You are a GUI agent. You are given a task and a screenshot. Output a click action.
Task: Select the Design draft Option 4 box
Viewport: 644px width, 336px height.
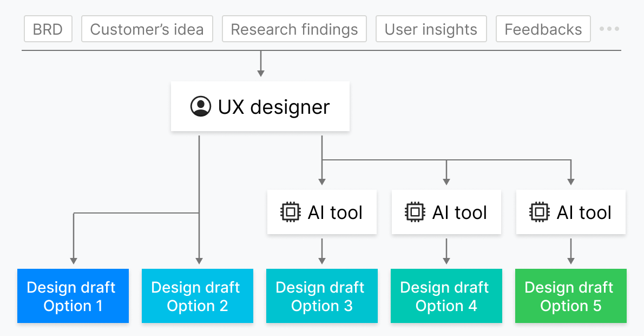coord(446,296)
